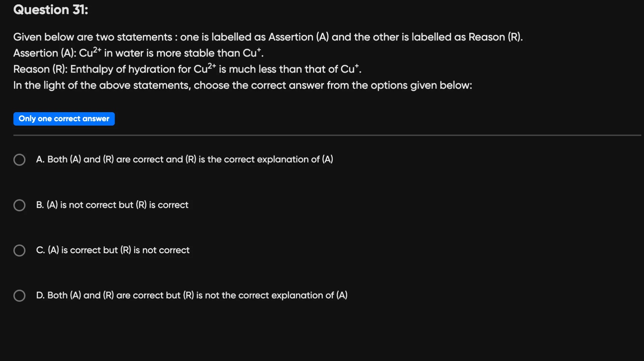Click option B answer text
Image resolution: width=644 pixels, height=361 pixels.
click(x=112, y=205)
